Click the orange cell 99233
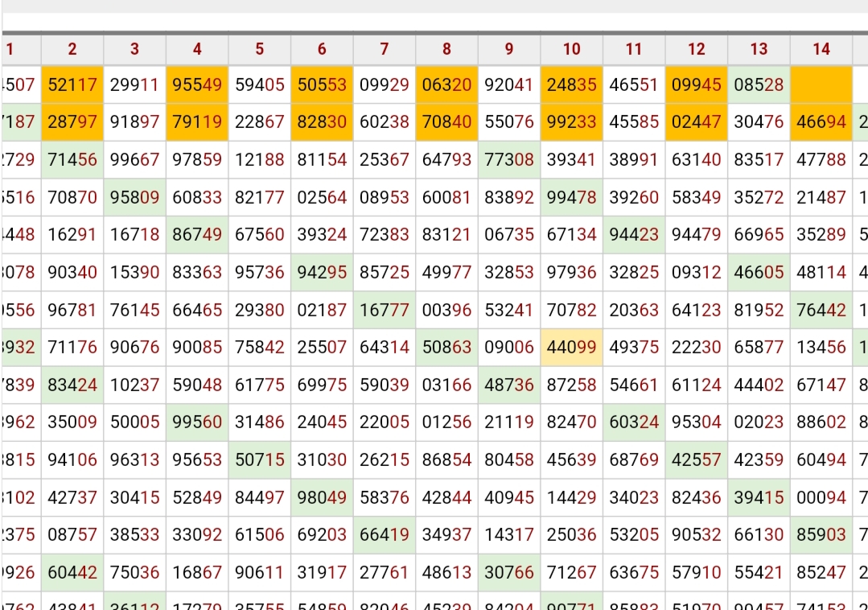Screen dimensions: 868x610 tap(571, 122)
